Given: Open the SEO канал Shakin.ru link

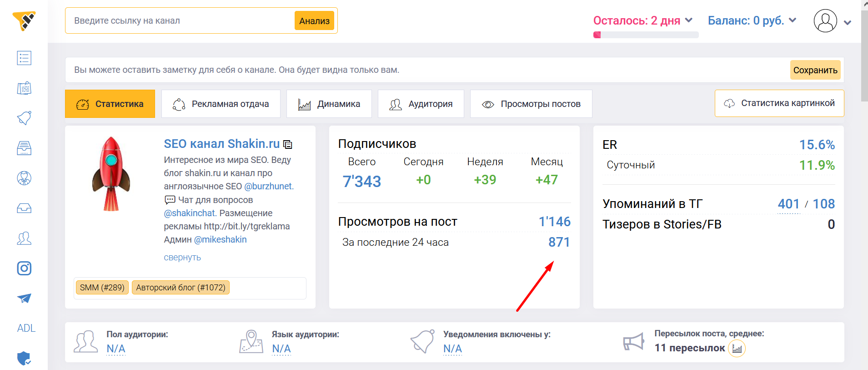Looking at the screenshot, I should click(x=222, y=144).
